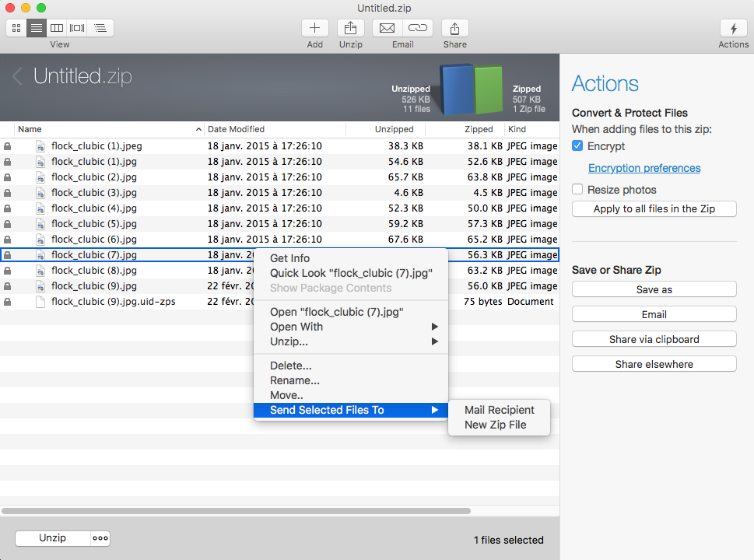754x560 pixels.
Task: Expand Send Selected Files To submenu
Action: pos(351,410)
